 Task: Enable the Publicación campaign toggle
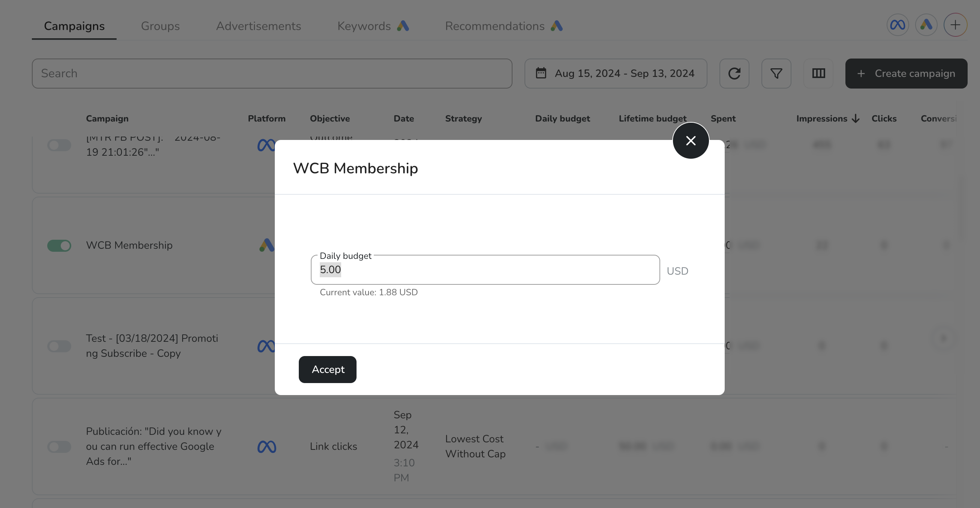pos(59,447)
